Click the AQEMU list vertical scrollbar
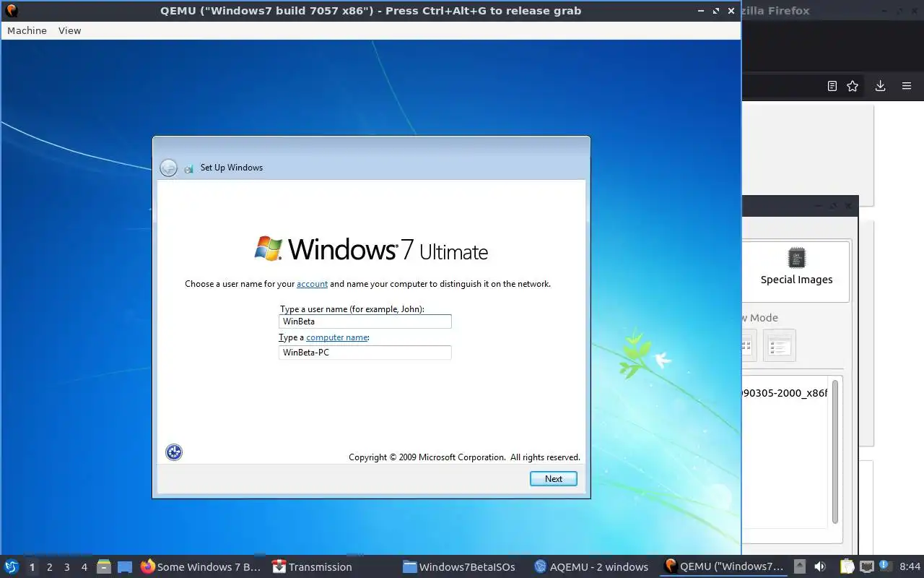The image size is (924, 578). coord(835,452)
